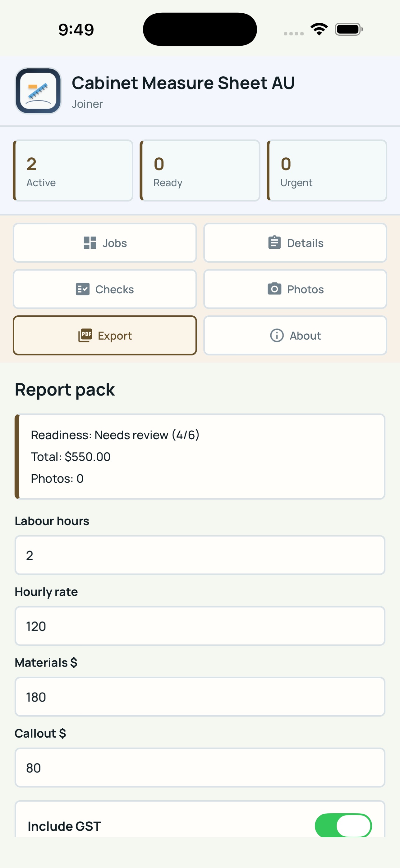
Task: Select the Export tab
Action: pos(105,335)
